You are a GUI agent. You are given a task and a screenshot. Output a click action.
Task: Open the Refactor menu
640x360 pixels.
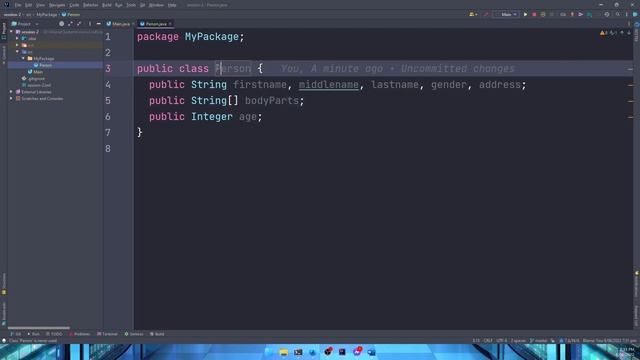(91, 5)
